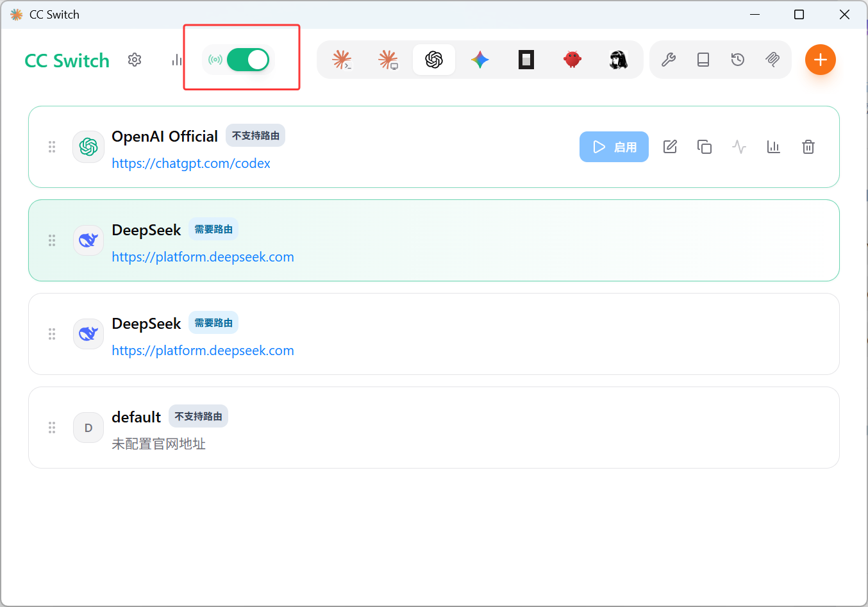The width and height of the screenshot is (868, 607).
Task: Click the OpenAI Official provider logo
Action: pos(88,147)
